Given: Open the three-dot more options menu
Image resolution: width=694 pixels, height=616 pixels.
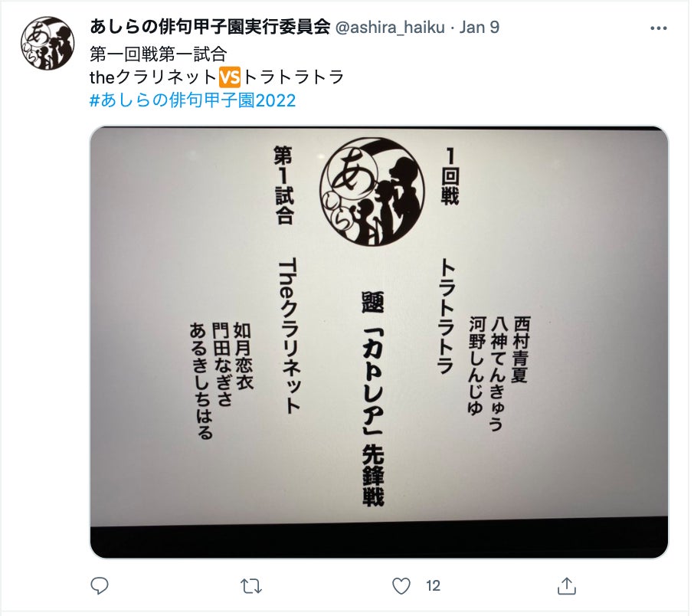Looking at the screenshot, I should pyautogui.click(x=658, y=28).
